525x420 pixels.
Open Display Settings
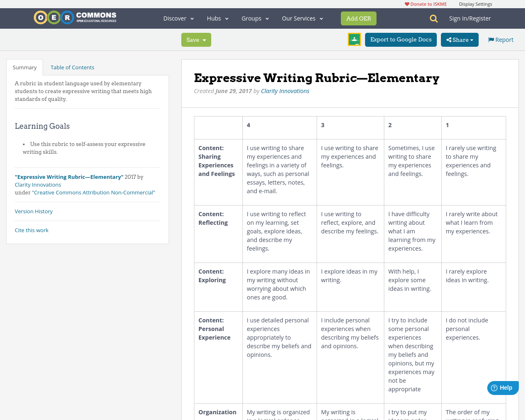[x=475, y=3]
